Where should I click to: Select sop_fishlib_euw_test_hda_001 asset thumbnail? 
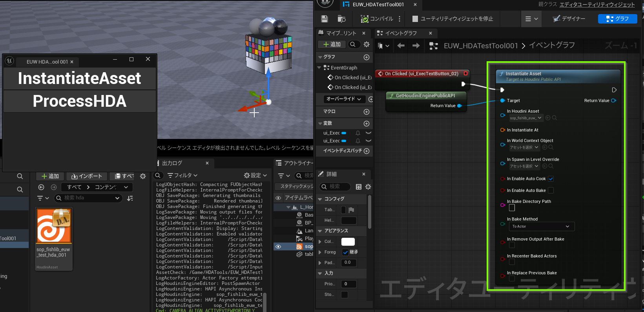54,226
